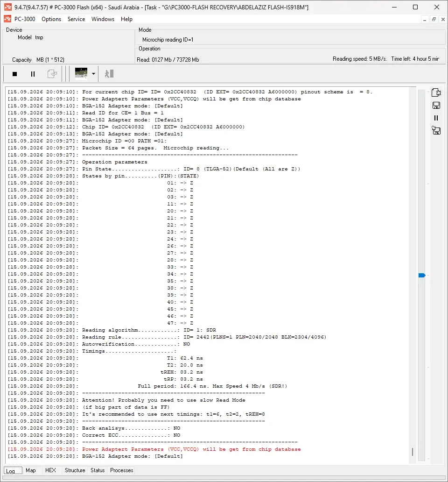Click the 'Read: 0127 Mb / 73728 Mb' progress text
Image resolution: width=448 pixels, height=482 pixels.
tap(168, 60)
